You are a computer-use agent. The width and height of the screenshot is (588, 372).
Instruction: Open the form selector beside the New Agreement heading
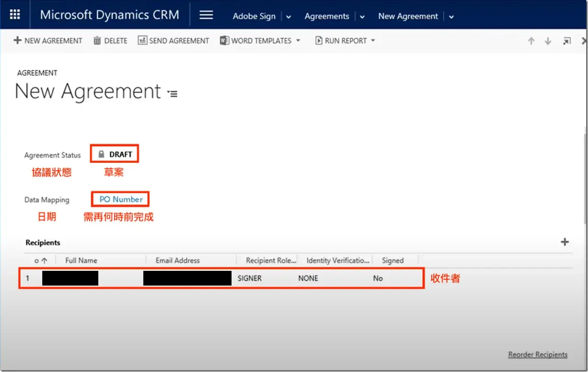[172, 93]
